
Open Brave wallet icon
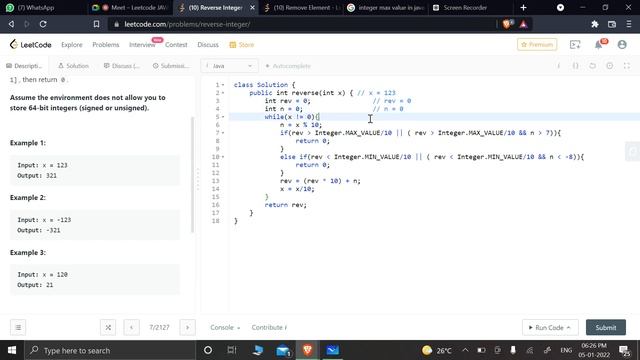click(x=612, y=24)
